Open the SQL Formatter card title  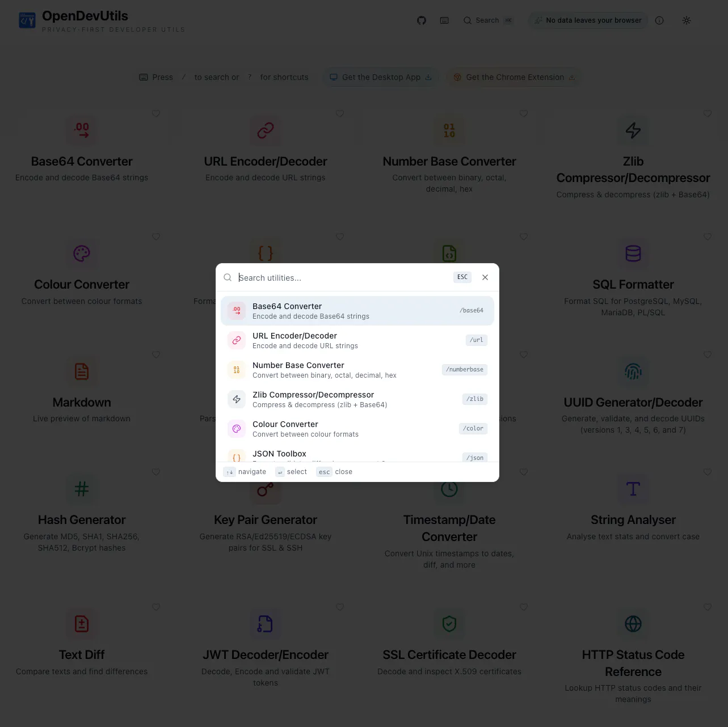pyautogui.click(x=633, y=285)
